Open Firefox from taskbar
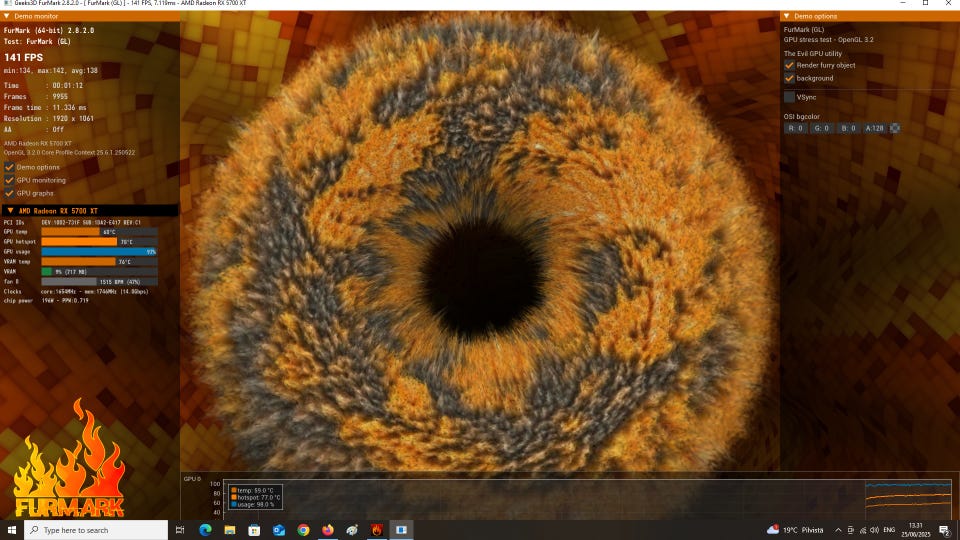 (328, 530)
